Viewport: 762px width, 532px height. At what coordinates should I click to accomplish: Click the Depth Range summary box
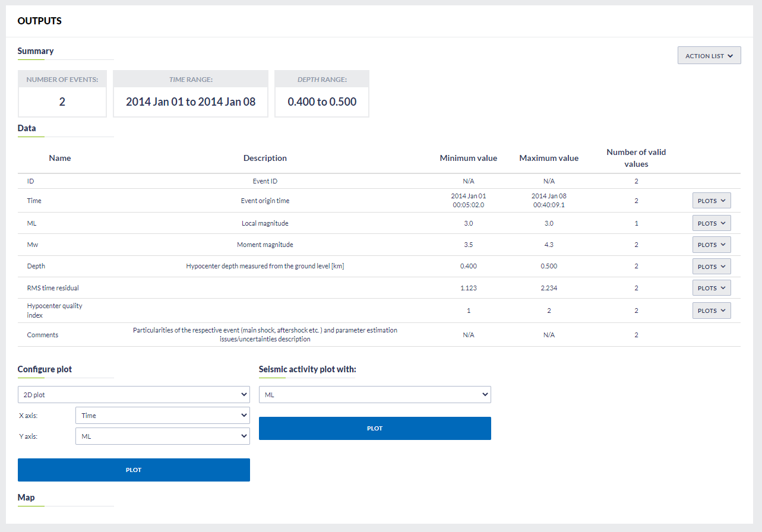pos(322,94)
